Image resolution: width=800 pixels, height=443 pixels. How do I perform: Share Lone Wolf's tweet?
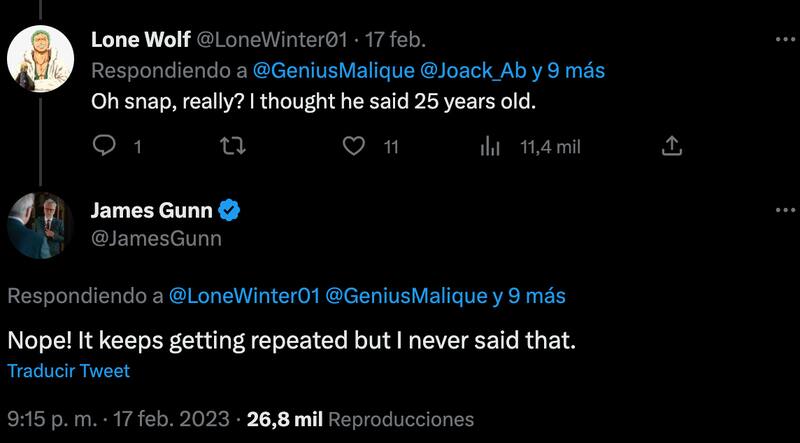pos(672,147)
